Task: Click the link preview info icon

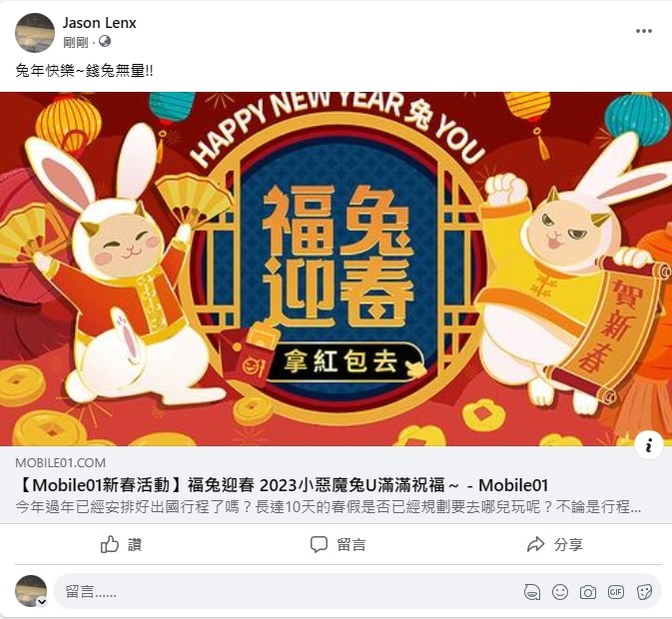Action: (649, 445)
